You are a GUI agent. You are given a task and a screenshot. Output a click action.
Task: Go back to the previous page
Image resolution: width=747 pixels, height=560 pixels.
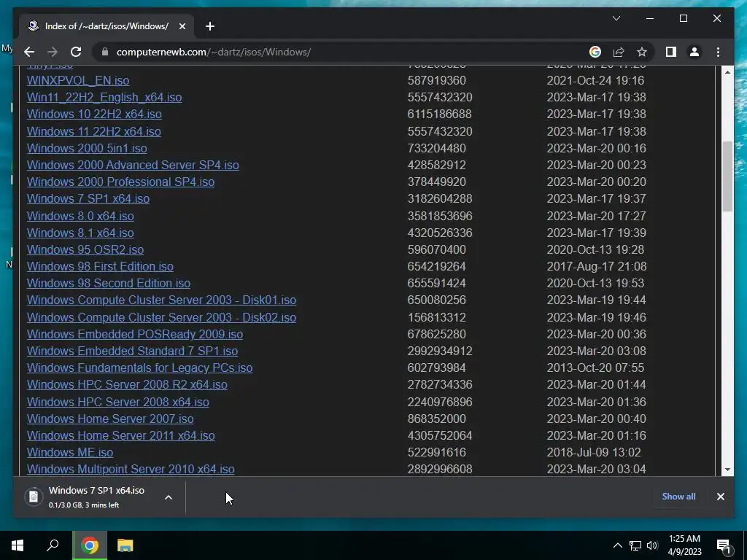tap(29, 52)
